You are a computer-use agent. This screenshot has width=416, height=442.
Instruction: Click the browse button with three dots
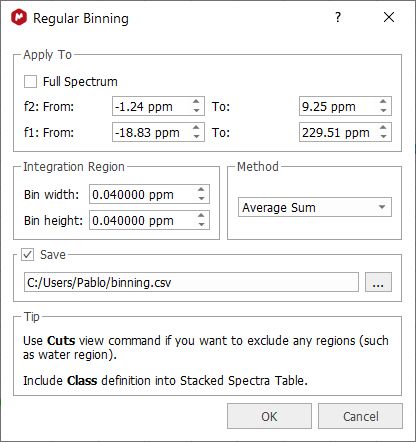[378, 282]
